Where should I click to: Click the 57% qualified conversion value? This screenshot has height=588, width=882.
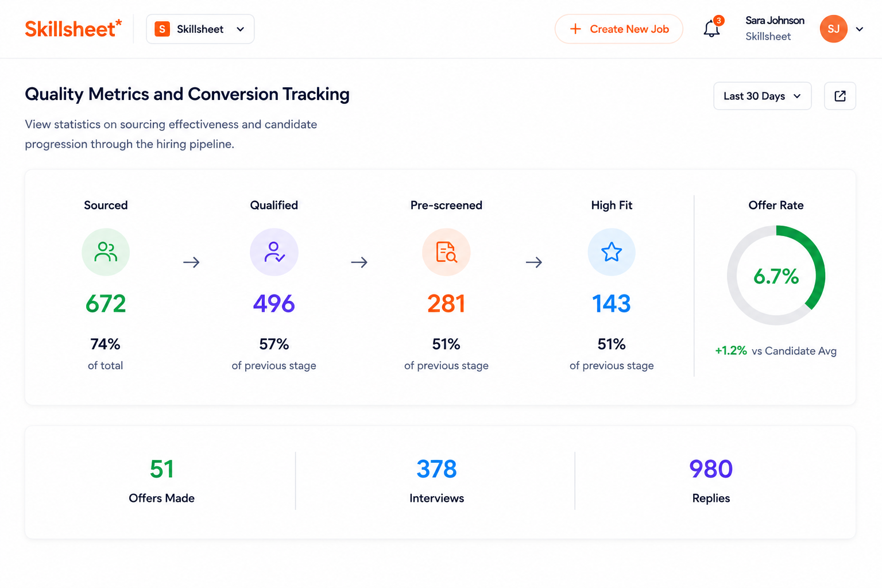pyautogui.click(x=274, y=344)
